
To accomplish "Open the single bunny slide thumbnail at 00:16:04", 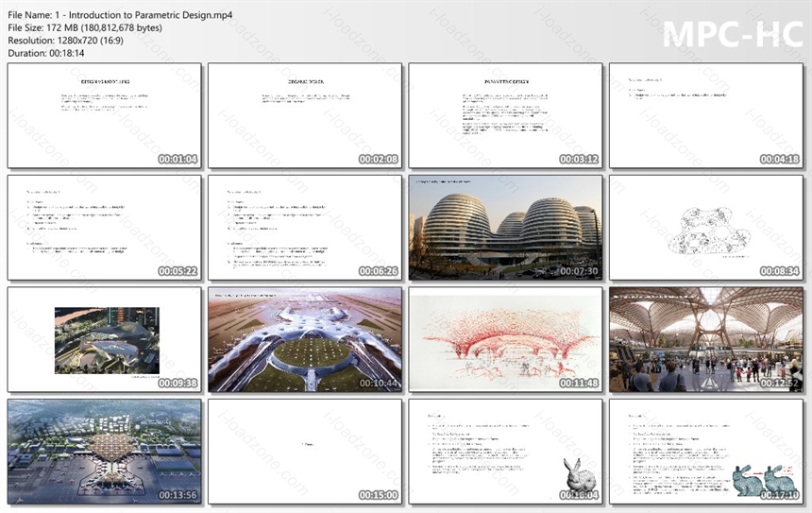I will pos(505,452).
